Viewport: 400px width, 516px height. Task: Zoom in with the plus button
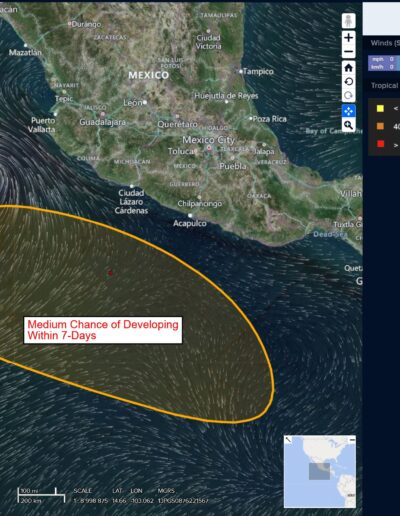point(349,37)
